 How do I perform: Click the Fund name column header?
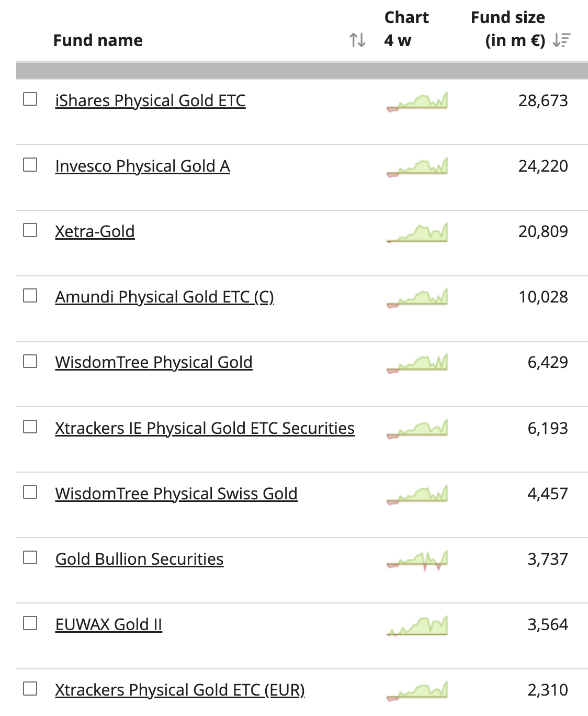pyautogui.click(x=98, y=40)
